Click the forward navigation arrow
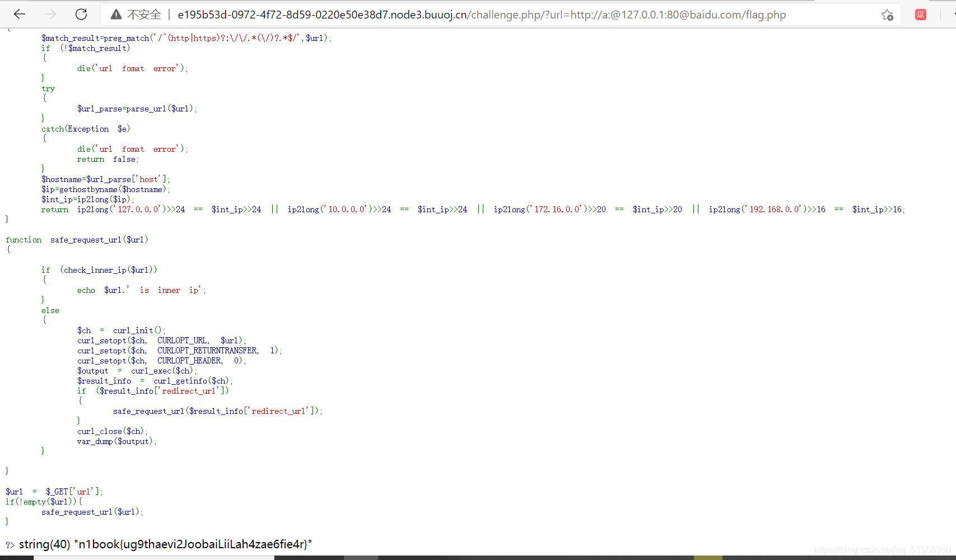This screenshot has width=956, height=560. [50, 15]
